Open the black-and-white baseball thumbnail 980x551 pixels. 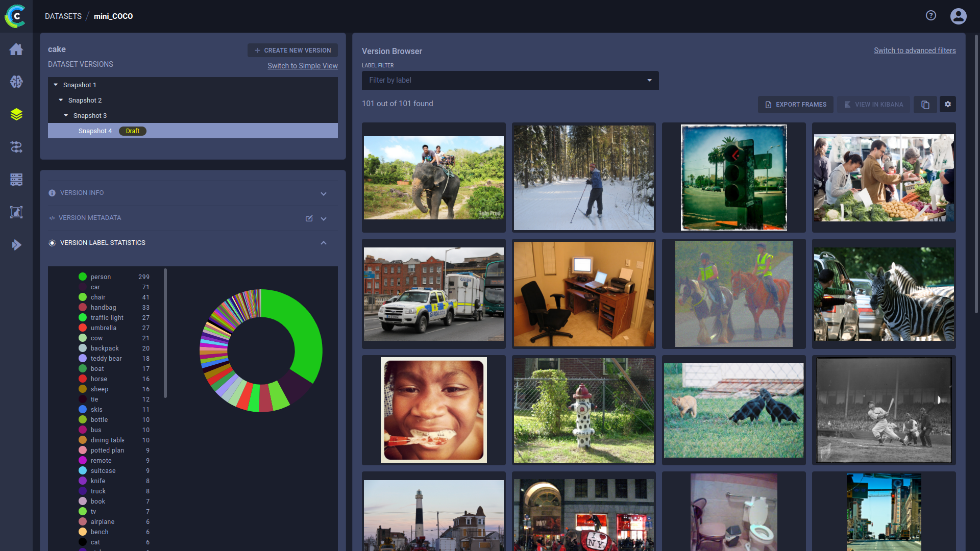(x=884, y=410)
